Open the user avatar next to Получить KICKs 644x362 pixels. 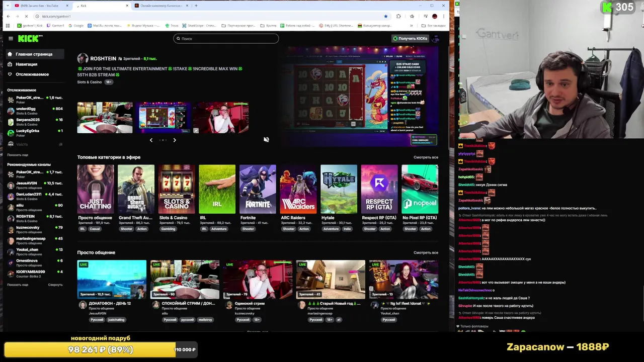point(436,39)
